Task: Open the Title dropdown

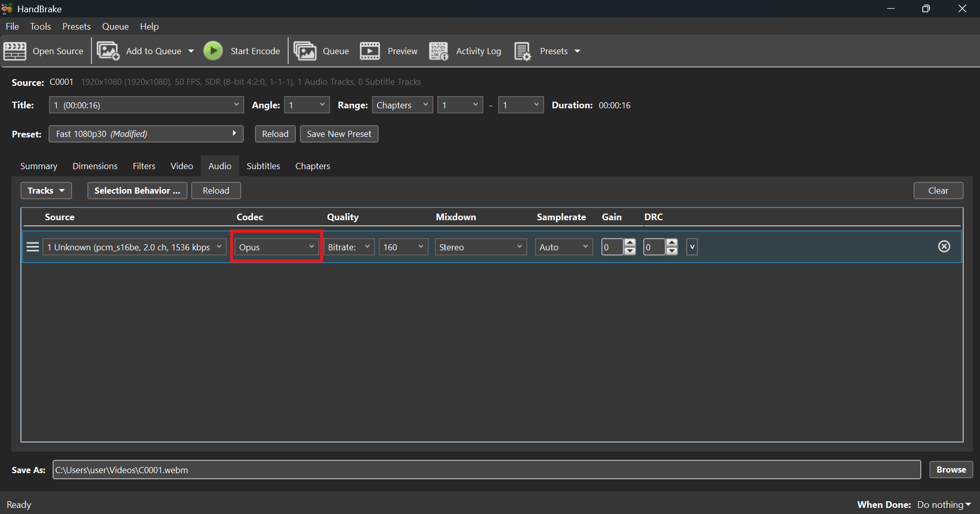Action: coord(146,105)
